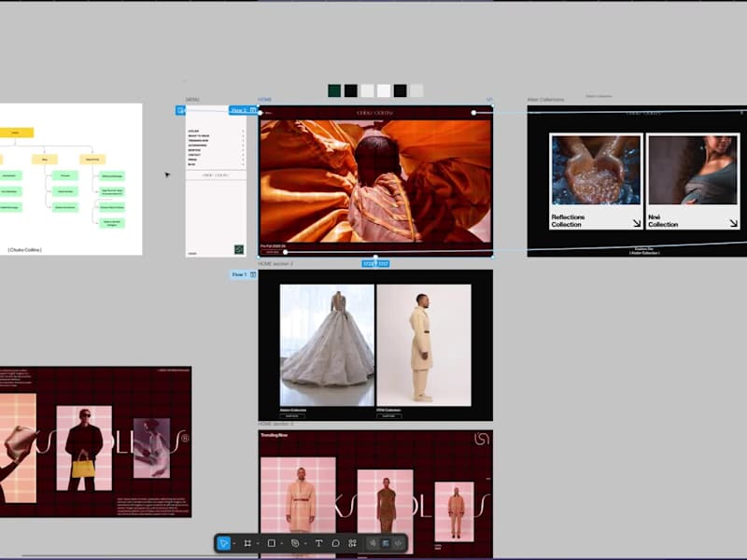Switch to Draw mode toggle in toolbar
Viewport: 747px width, 560px height.
tap(373, 542)
